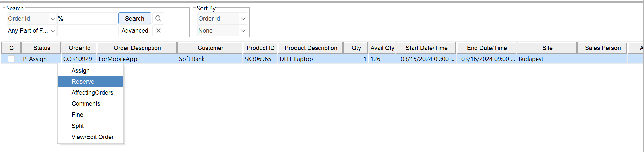Choose Comments in the context menu
Screen dimensions: 644x152
click(x=86, y=104)
